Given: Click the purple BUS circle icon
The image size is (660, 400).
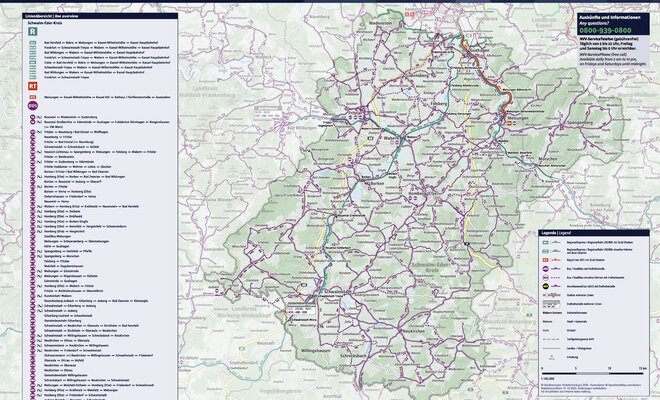Looking at the screenshot, I should 33,104.
